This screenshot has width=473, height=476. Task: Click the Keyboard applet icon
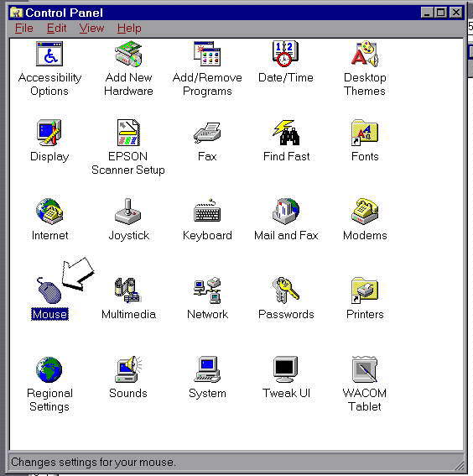coord(207,211)
